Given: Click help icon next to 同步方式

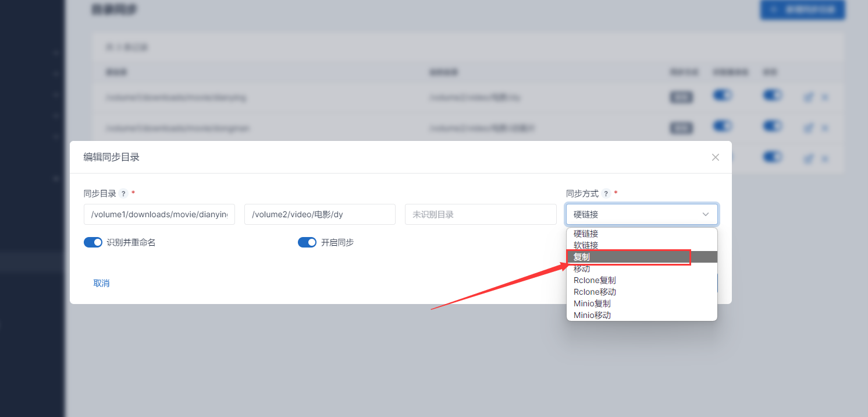Looking at the screenshot, I should pos(606,194).
